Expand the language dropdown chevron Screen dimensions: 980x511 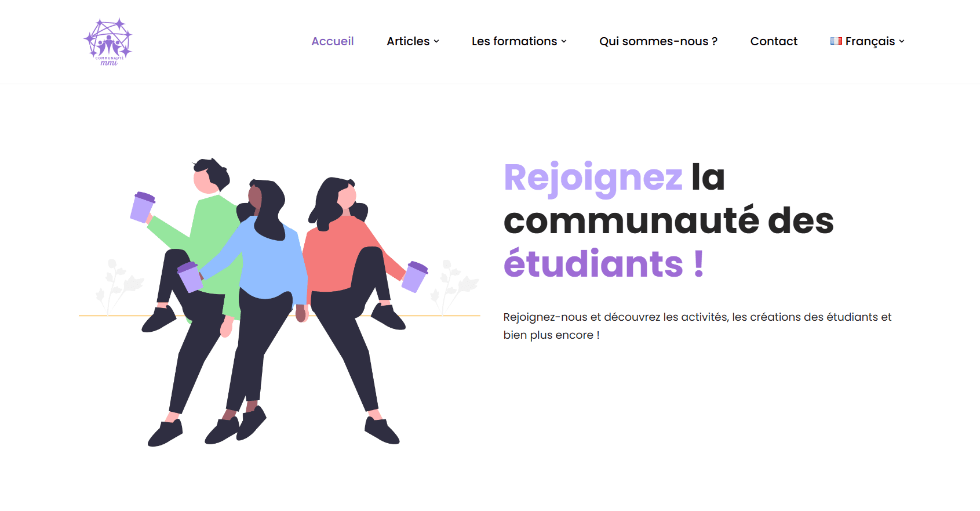(902, 42)
